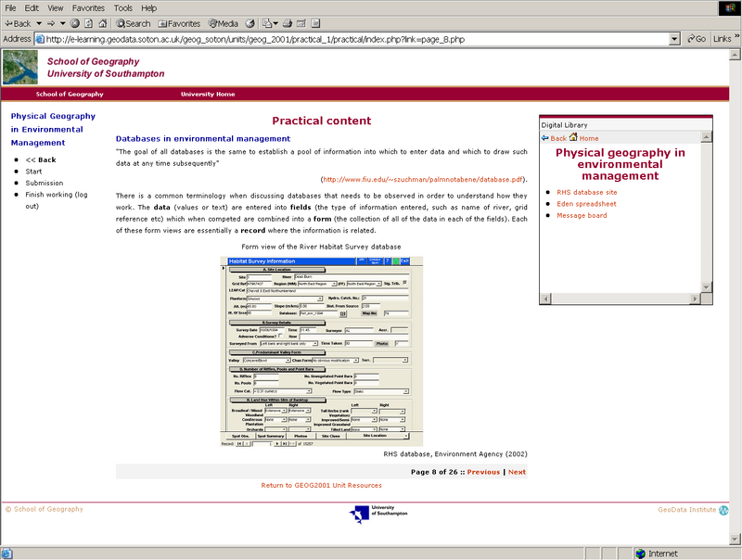Click the Digital Library scroll up arrow
Viewport: 742px width, 560px height.
pos(706,137)
